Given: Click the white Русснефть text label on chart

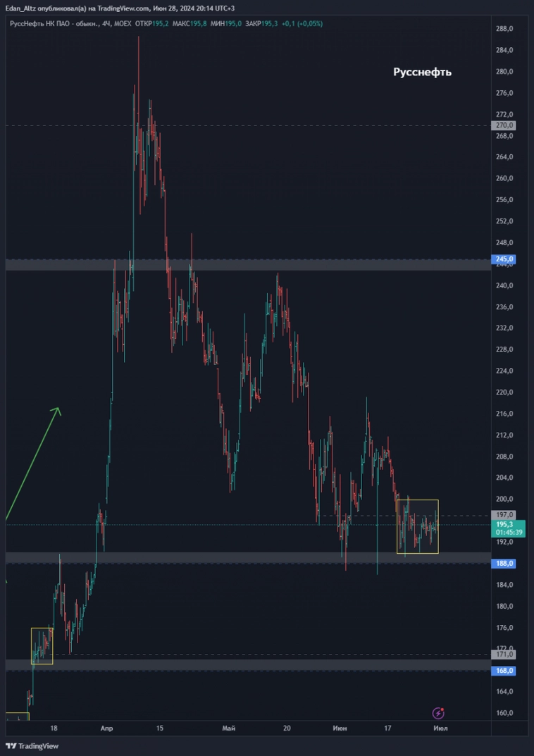Looking at the screenshot, I should coord(422,73).
